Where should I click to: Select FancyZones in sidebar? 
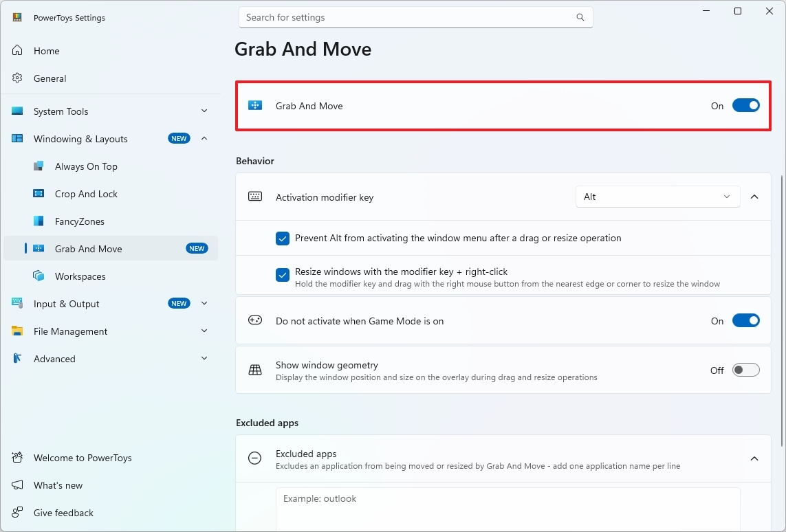pyautogui.click(x=111, y=221)
